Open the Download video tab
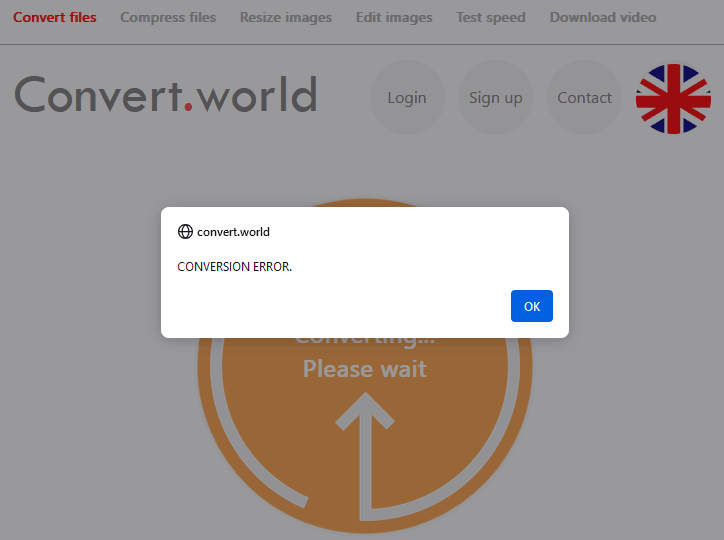Image resolution: width=724 pixels, height=540 pixels. 603,17
